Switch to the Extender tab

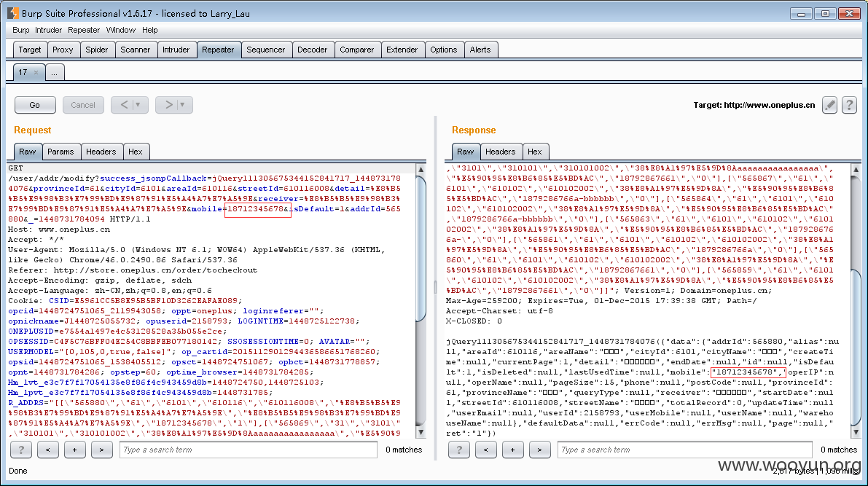[x=402, y=50]
